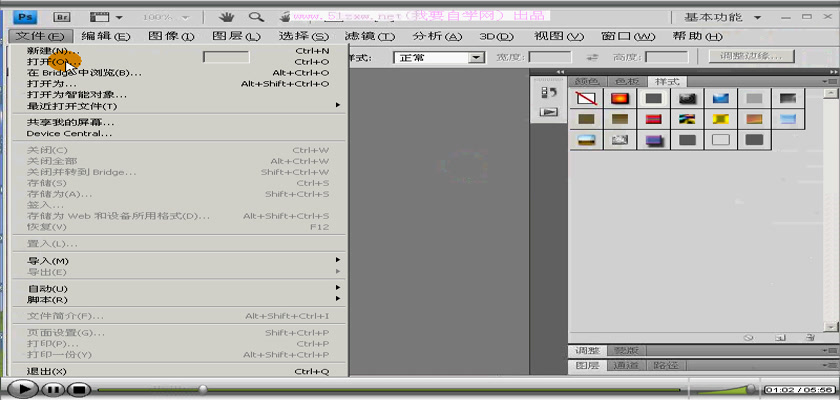Apply the purple style with drop shadow
Image resolution: width=840 pixels, height=400 pixels.
[654, 140]
